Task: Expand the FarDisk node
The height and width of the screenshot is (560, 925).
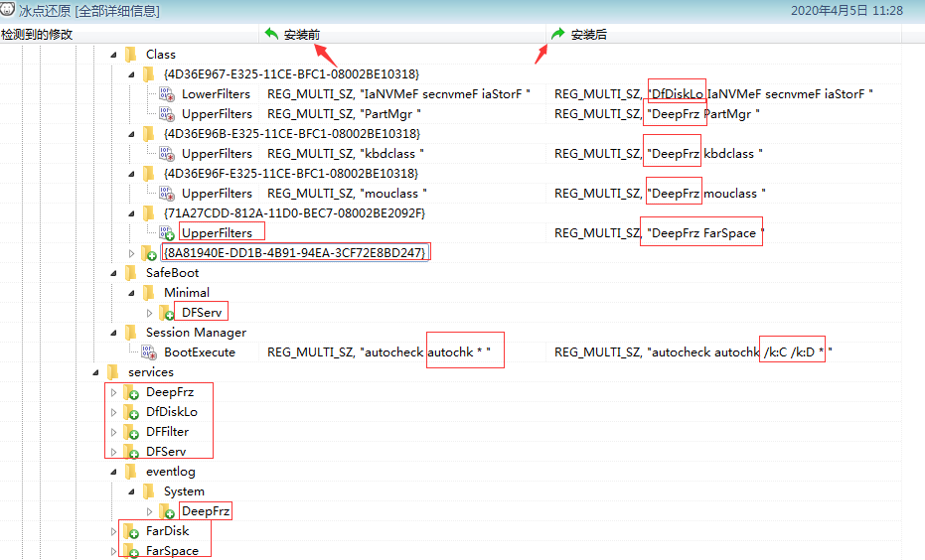Action: coord(114,532)
